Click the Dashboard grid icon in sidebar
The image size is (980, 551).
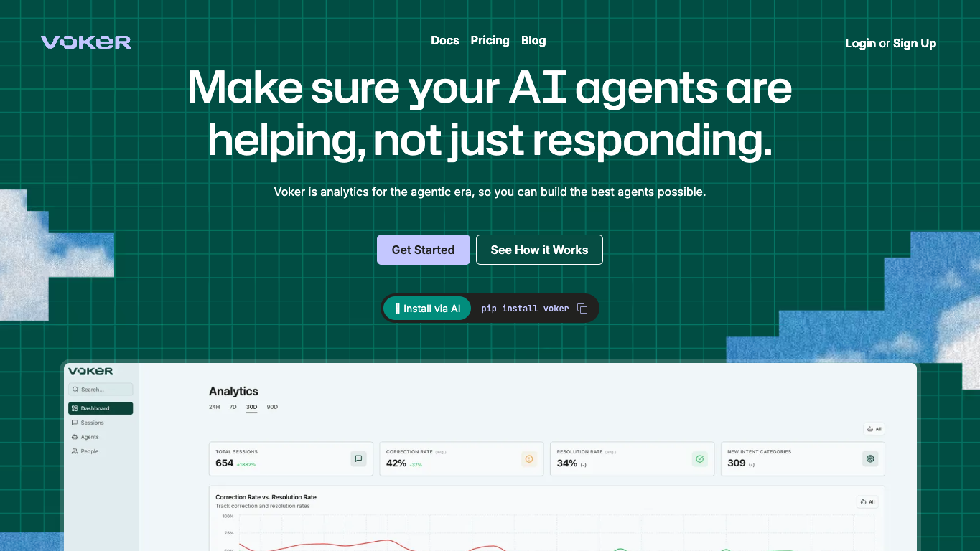[75, 408]
